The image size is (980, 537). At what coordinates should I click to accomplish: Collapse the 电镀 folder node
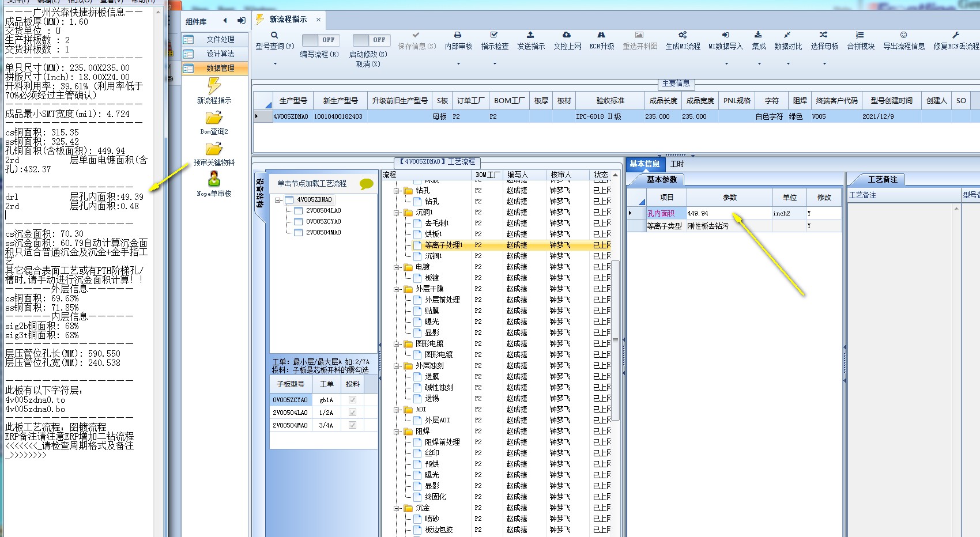[397, 267]
